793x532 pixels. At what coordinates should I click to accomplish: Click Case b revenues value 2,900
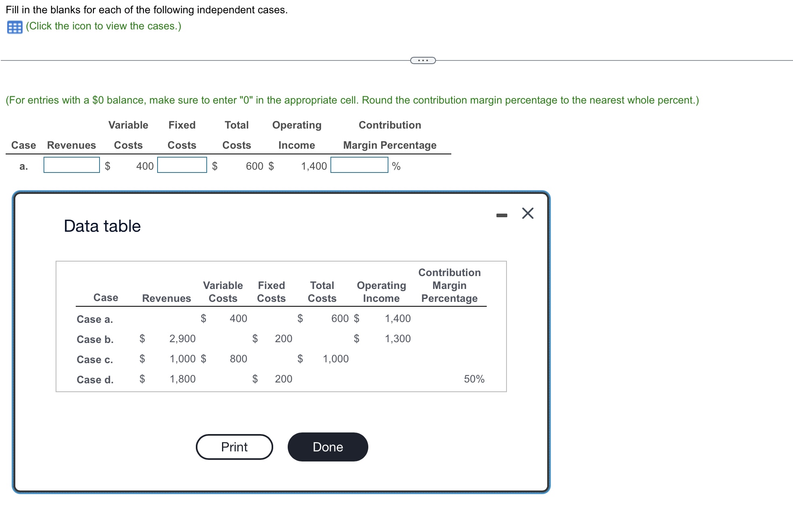(x=182, y=339)
